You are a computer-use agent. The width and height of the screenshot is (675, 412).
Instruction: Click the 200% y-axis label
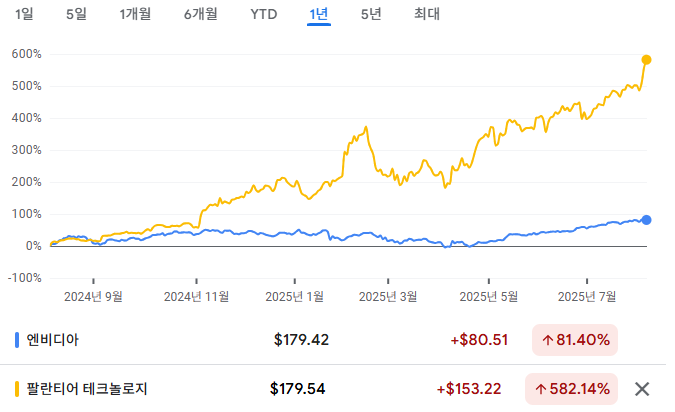pyautogui.click(x=27, y=182)
